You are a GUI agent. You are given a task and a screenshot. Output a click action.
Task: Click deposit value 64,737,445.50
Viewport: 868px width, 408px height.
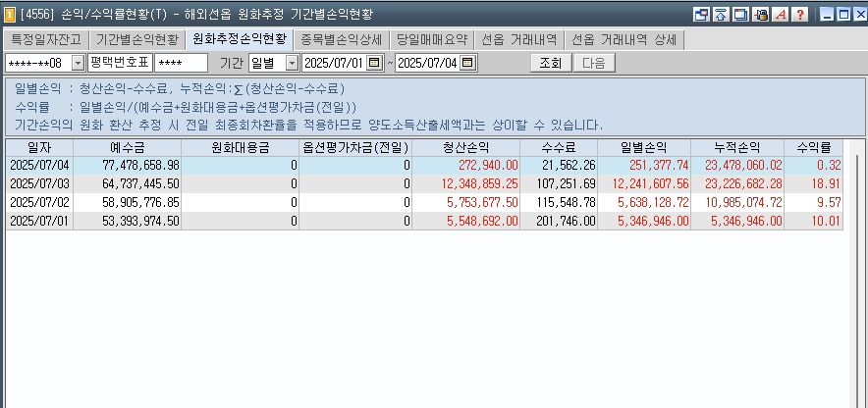click(x=140, y=184)
